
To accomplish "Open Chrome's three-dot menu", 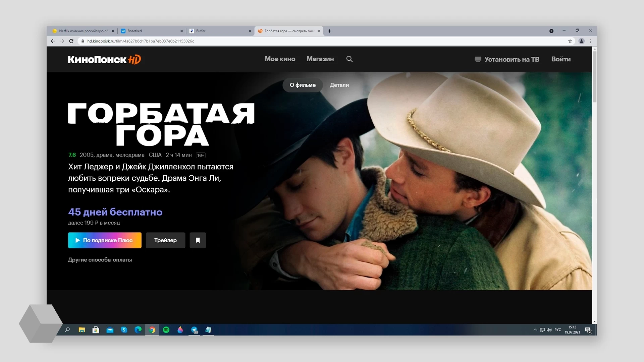I will 591,41.
